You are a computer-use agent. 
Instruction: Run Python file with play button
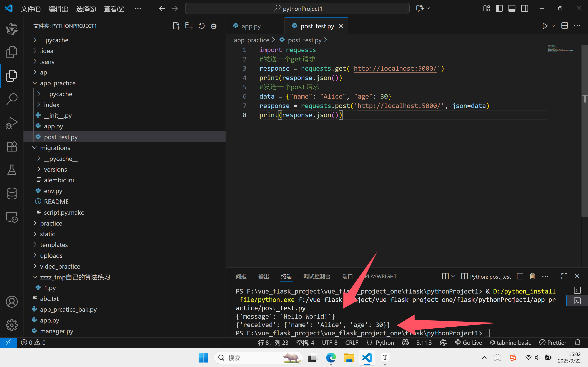[545, 26]
